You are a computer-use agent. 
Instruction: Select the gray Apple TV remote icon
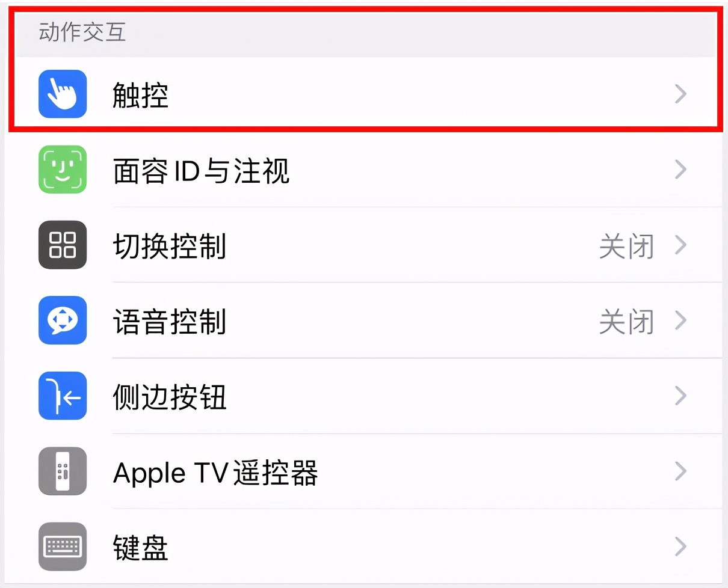point(63,472)
